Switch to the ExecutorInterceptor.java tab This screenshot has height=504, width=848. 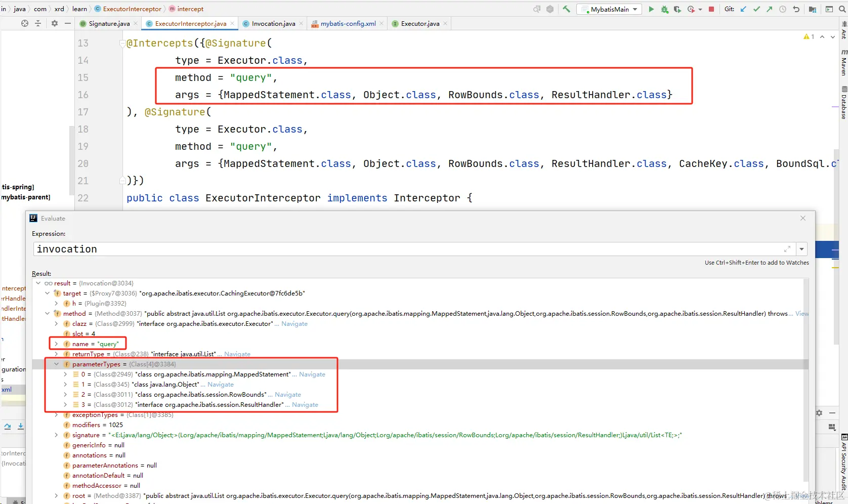coord(190,24)
